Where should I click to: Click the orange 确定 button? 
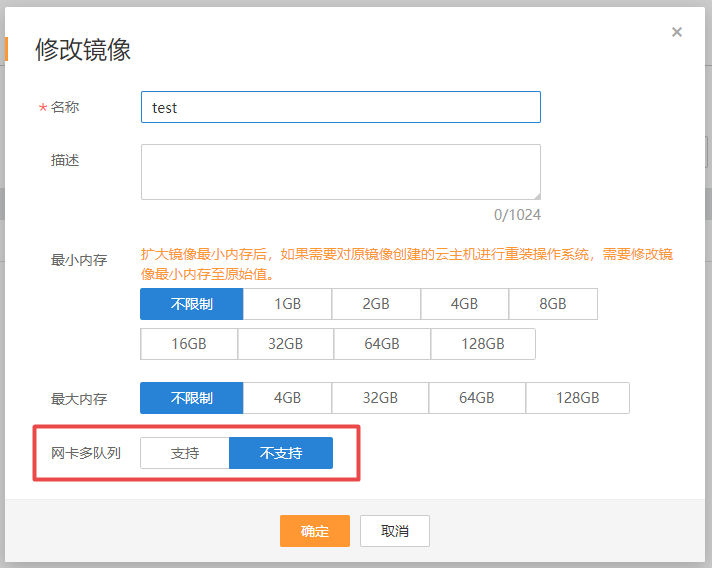pyautogui.click(x=315, y=531)
